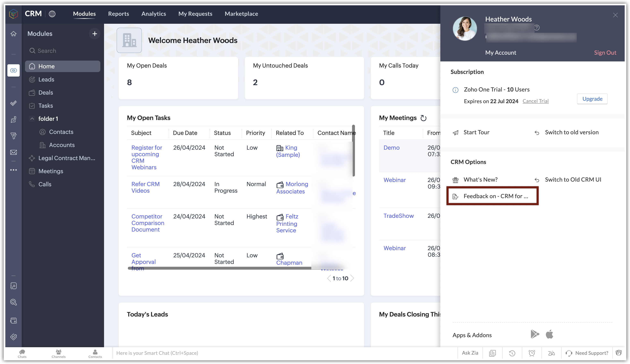Open the Marketplace tab
The image size is (630, 364).
[x=241, y=14]
